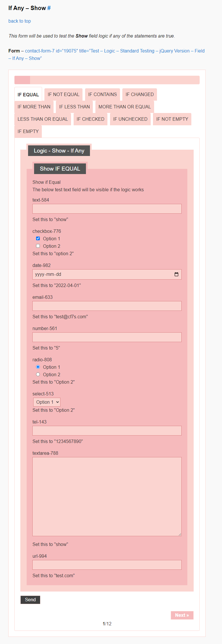The width and height of the screenshot is (222, 644).
Task: Switch to the IF NOT EQUAL tab
Action: point(63,95)
